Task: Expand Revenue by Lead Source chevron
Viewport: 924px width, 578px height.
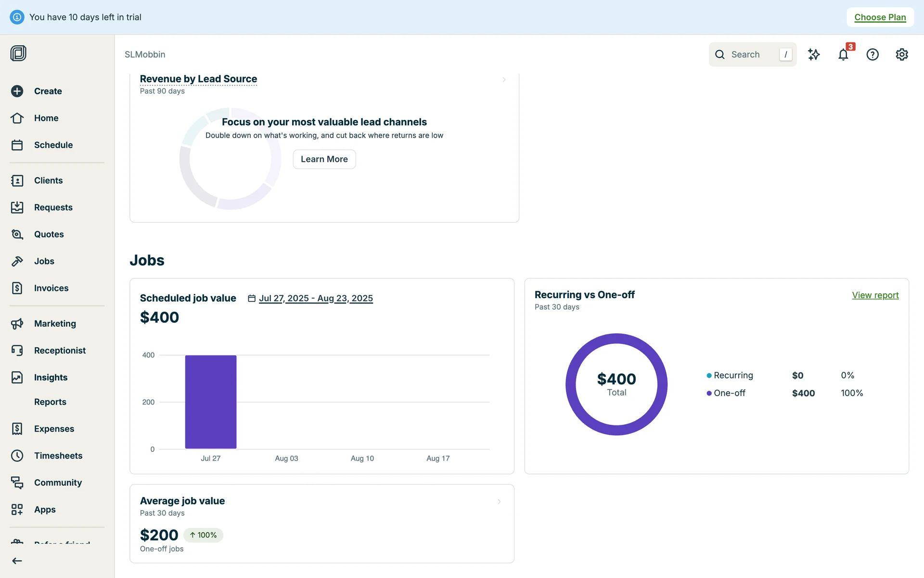Action: click(504, 79)
